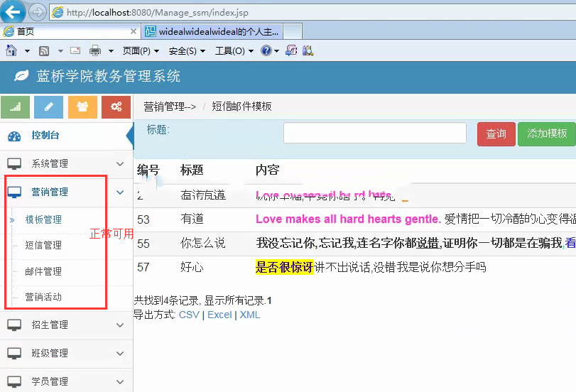
Task: Click the blue pencil edit shortcut icon
Action: coord(48,107)
